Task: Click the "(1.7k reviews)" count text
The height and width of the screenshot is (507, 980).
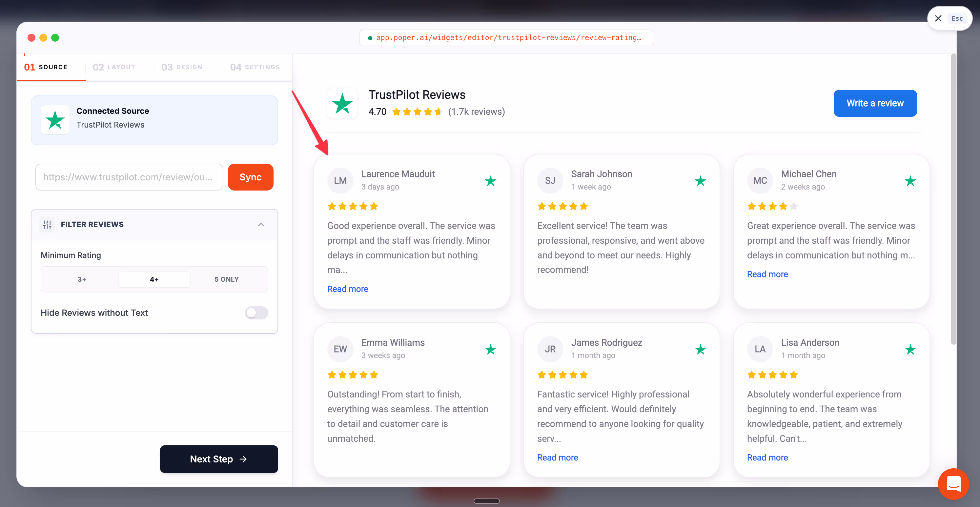Action: (476, 112)
